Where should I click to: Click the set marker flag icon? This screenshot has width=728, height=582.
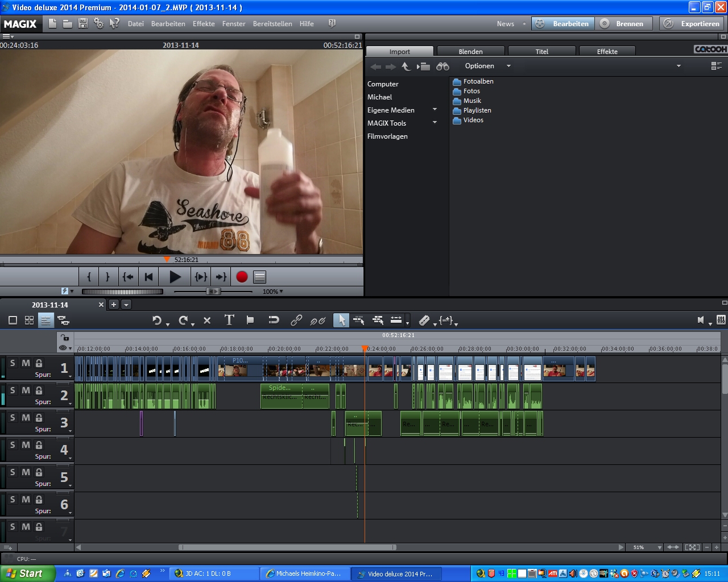pos(250,321)
